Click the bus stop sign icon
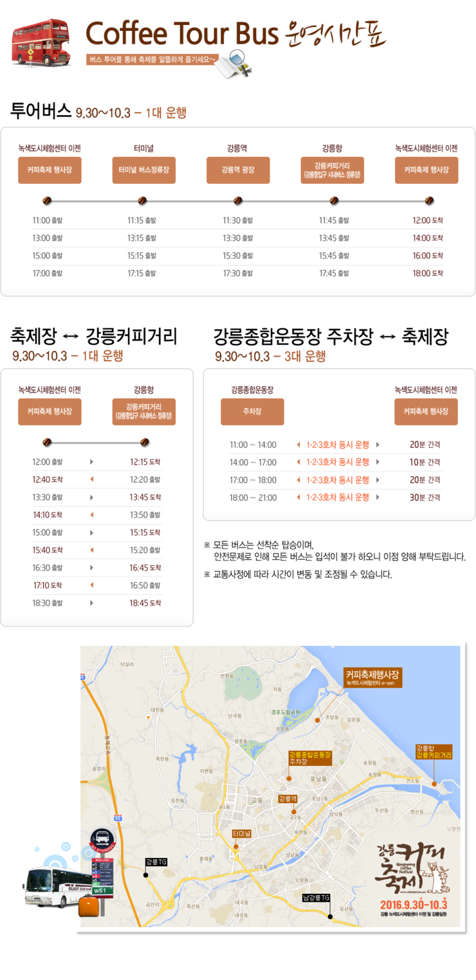This screenshot has height=980, width=476. click(x=101, y=864)
